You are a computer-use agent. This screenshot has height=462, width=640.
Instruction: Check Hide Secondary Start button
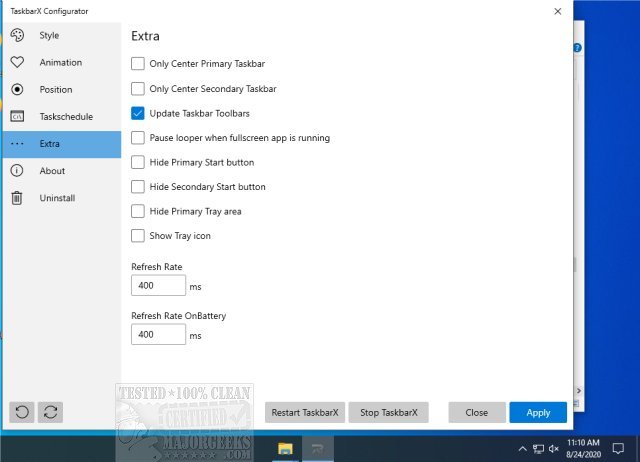click(x=138, y=187)
